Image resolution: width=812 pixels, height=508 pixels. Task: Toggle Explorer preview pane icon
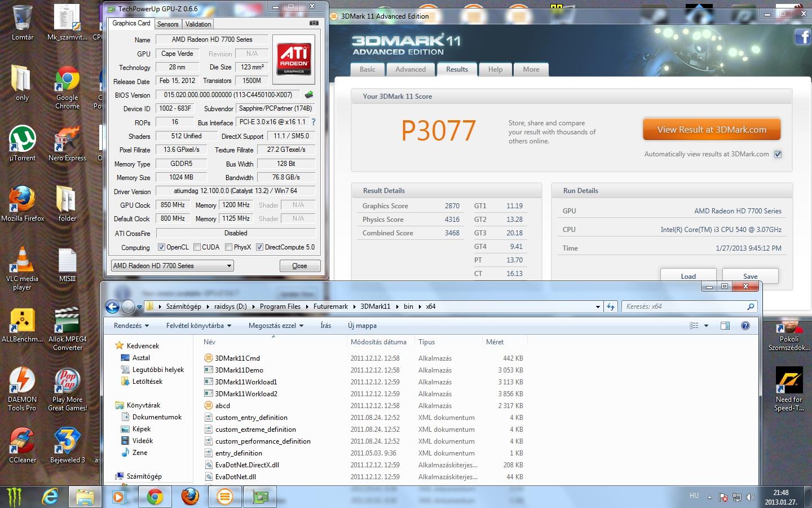[x=725, y=326]
